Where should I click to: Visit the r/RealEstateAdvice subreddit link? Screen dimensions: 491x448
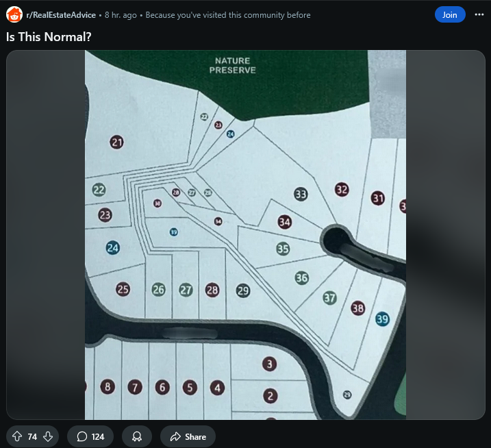pos(61,15)
